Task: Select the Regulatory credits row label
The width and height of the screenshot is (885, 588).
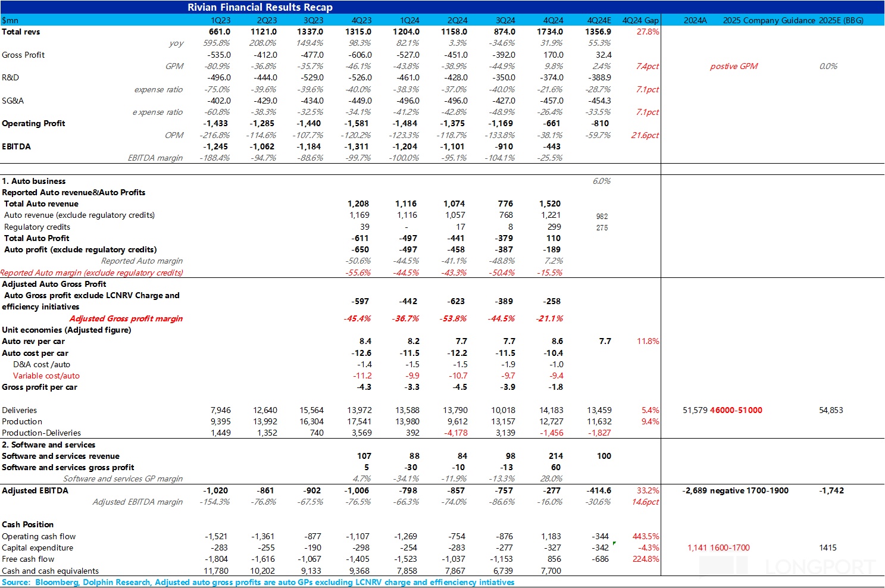Action: click(x=37, y=227)
